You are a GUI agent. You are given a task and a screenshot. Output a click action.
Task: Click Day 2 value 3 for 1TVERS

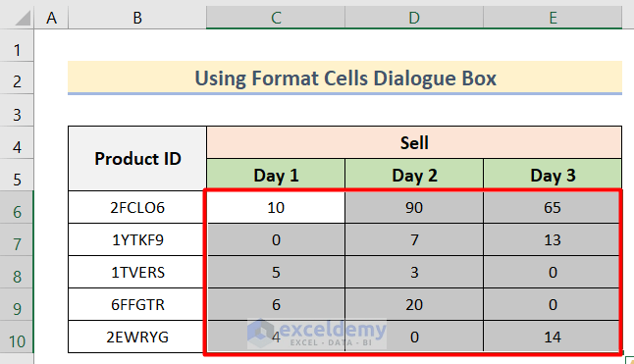tap(414, 272)
